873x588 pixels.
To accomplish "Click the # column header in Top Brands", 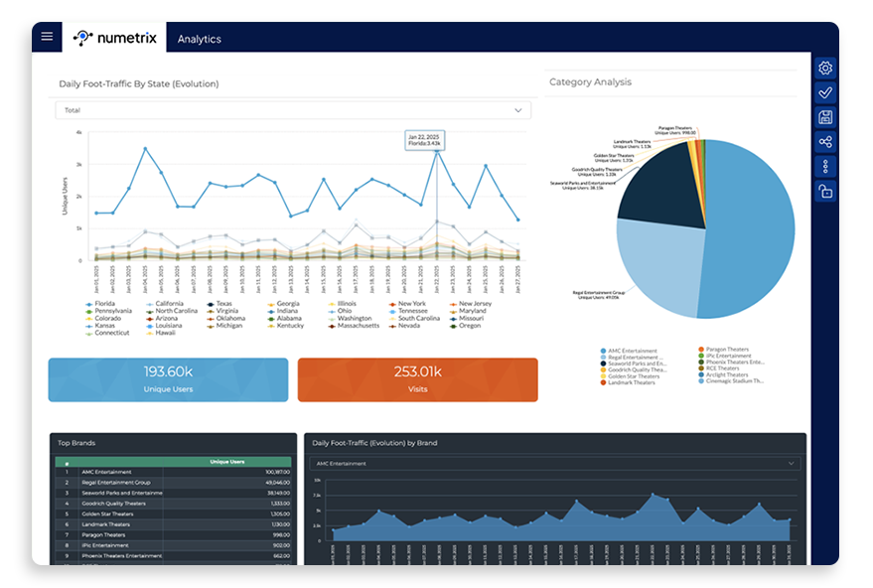I will (67, 462).
